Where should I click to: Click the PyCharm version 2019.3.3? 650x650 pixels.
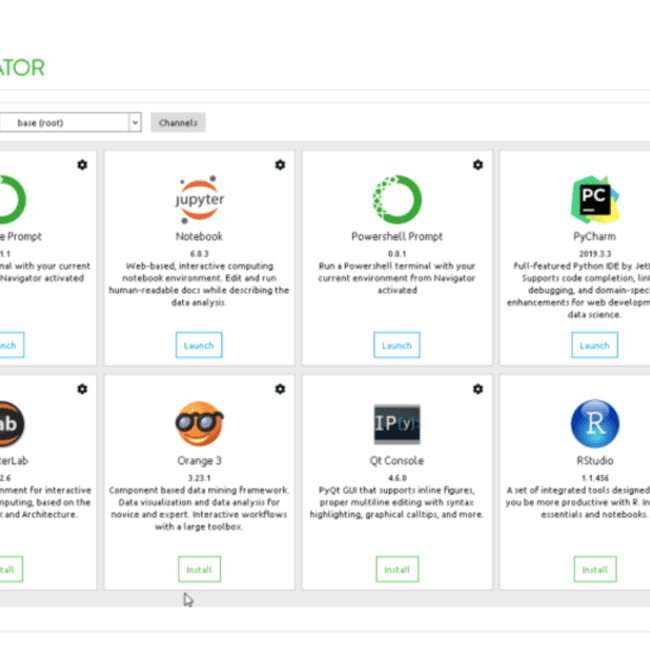tap(595, 254)
